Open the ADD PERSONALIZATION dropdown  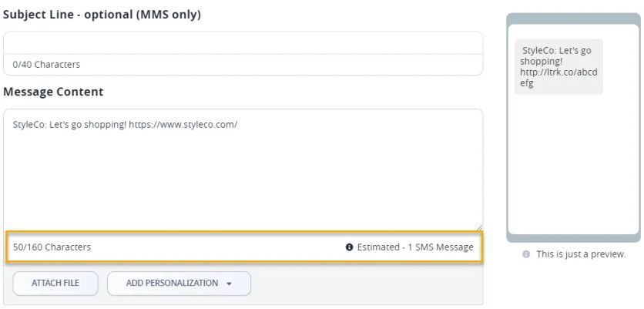(x=179, y=284)
